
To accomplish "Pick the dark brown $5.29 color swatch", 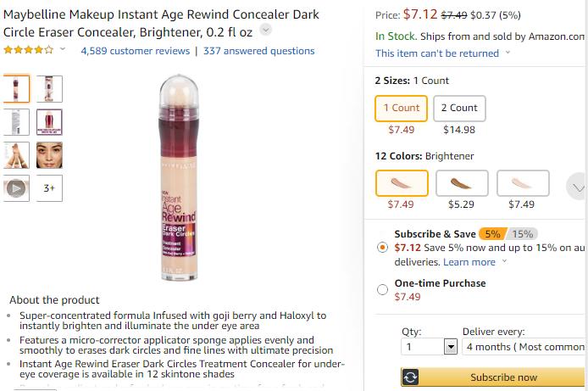I will 461,183.
